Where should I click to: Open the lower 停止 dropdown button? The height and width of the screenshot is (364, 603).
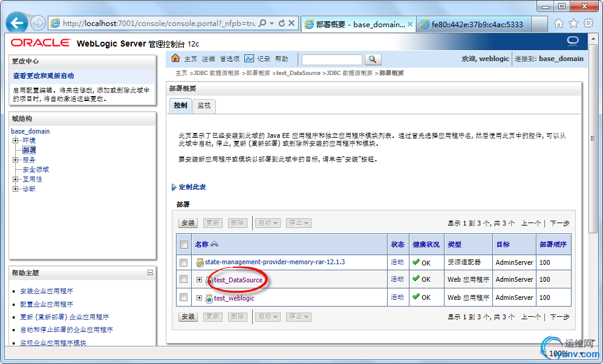298,317
